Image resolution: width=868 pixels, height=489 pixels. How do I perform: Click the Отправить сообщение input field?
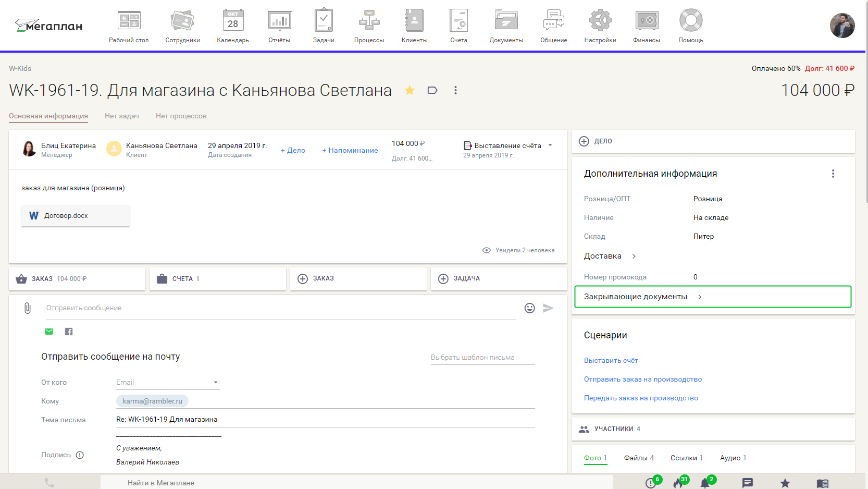pyautogui.click(x=281, y=308)
